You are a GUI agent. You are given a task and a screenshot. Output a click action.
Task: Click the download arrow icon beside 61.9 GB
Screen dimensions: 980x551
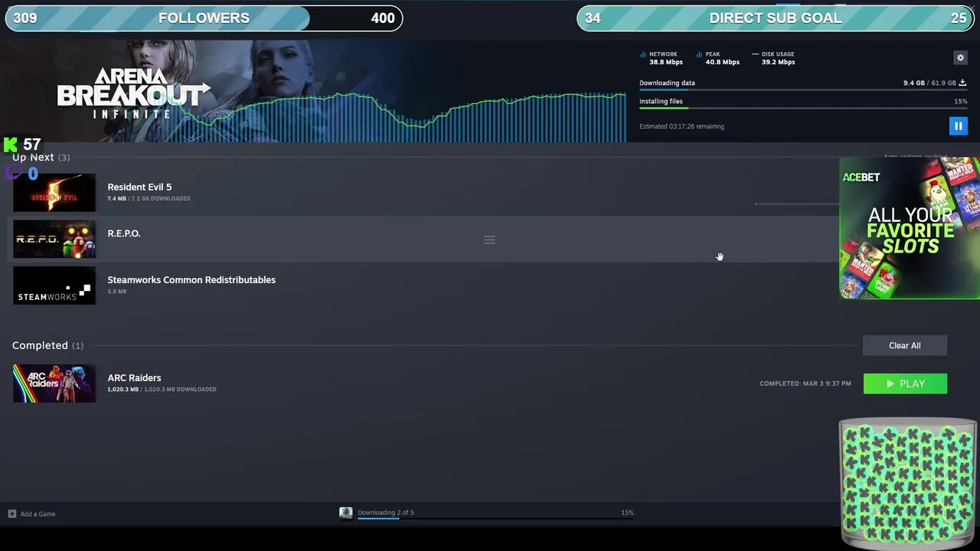962,83
